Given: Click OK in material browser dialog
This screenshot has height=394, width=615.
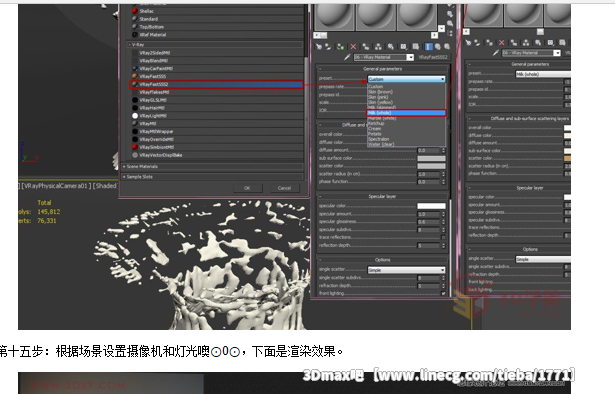Looking at the screenshot, I should (x=247, y=188).
